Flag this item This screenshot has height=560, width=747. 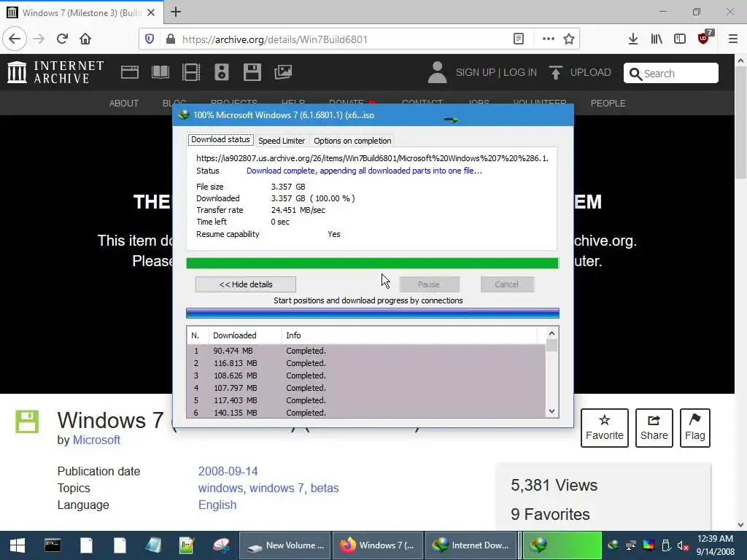[x=695, y=427]
